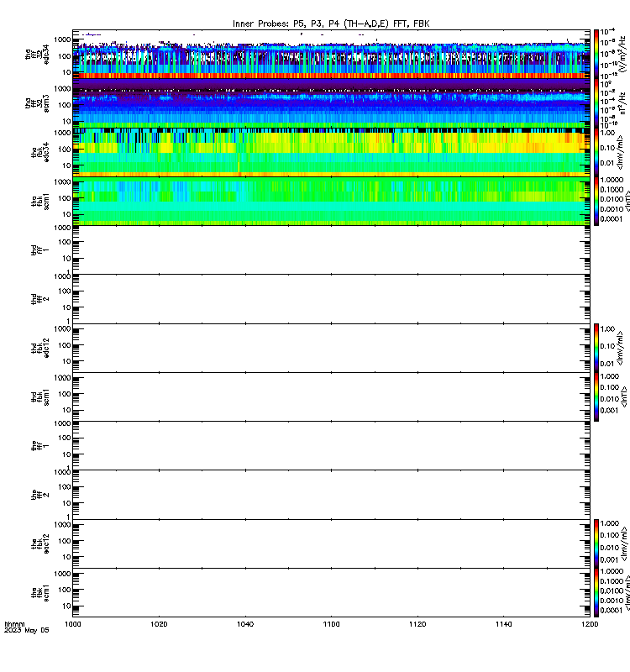Screen dimensions: 630x672
Task: Click the tha fff scm3 magnetic spectrogram
Action: coord(331,102)
